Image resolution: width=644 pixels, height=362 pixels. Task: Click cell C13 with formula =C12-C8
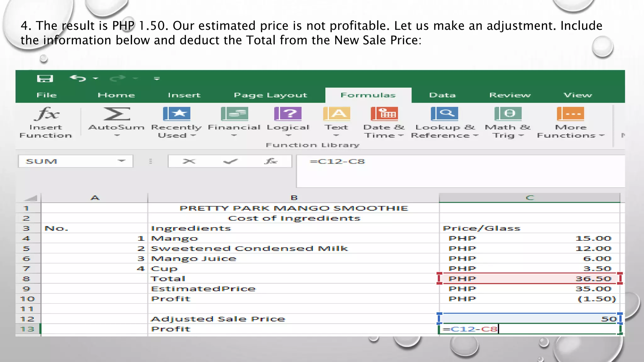(x=530, y=329)
